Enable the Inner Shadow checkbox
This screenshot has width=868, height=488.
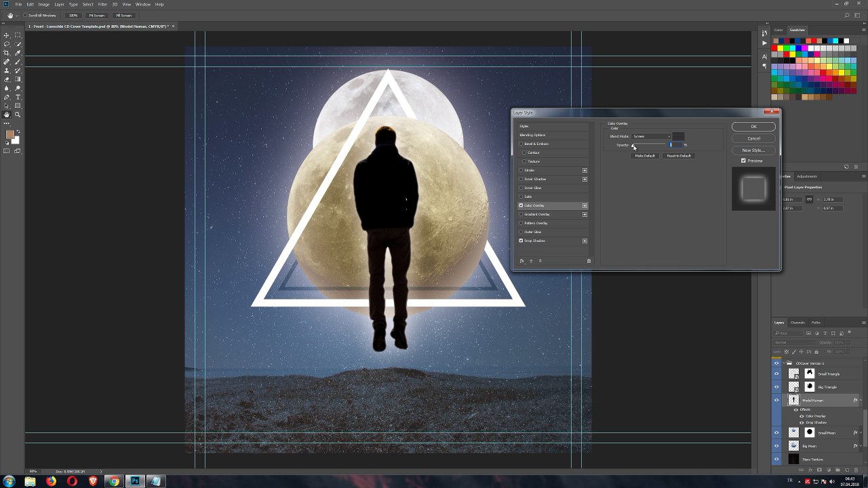(x=521, y=179)
